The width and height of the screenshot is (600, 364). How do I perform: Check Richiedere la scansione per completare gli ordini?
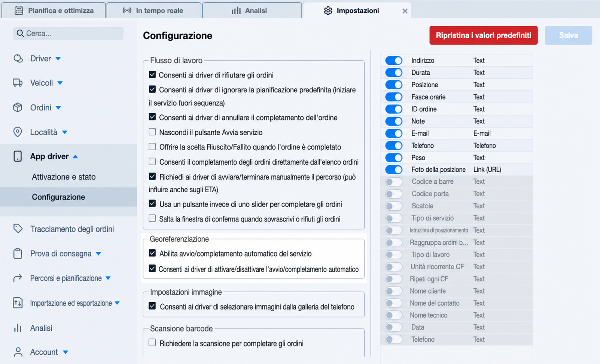click(152, 342)
